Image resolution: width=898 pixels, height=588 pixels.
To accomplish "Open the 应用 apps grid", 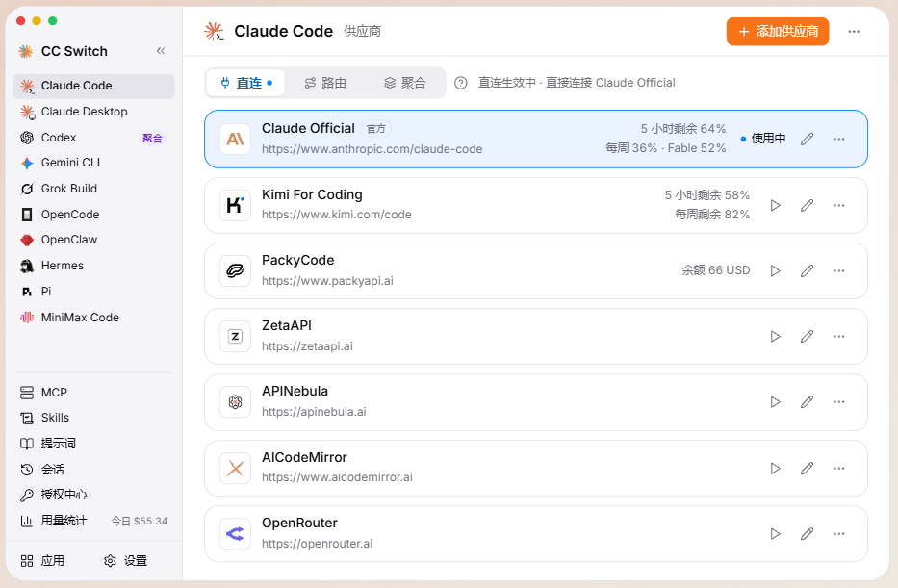I will (x=42, y=561).
